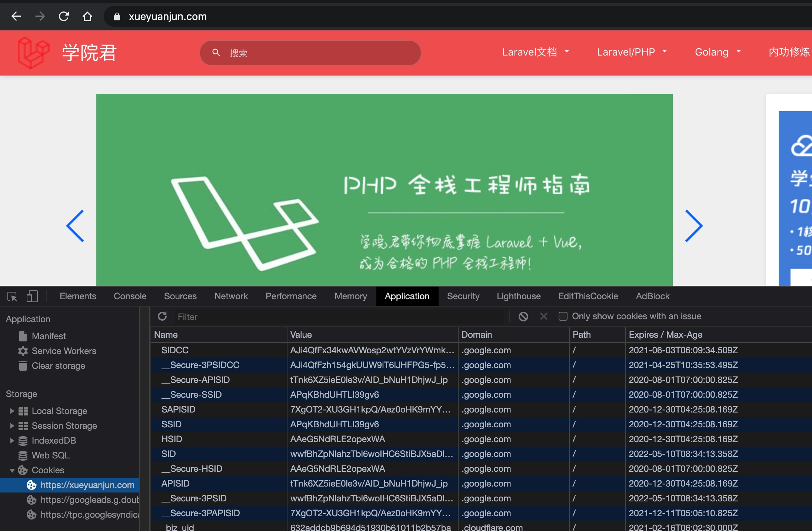Open the AdBlock tab
Viewport: 812px width, 531px height.
tap(653, 296)
